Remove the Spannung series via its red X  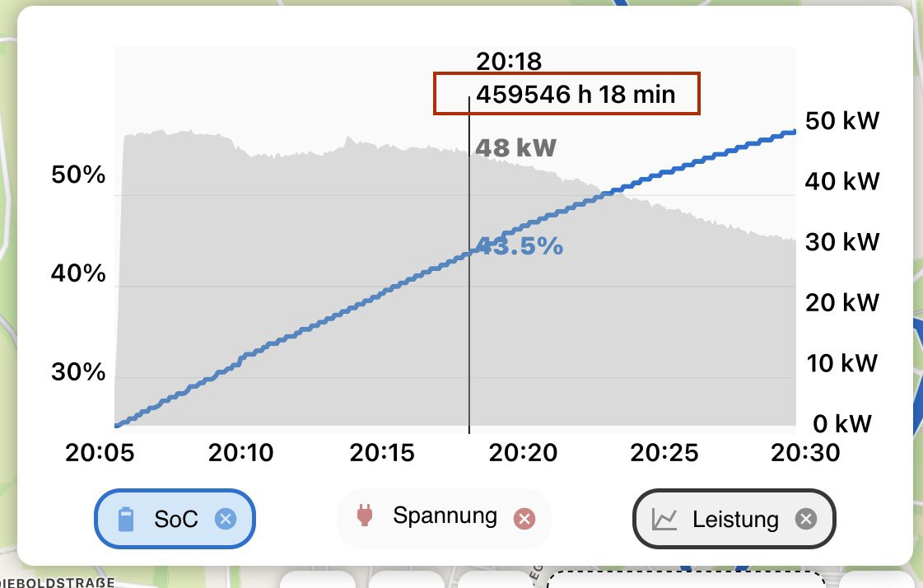pos(524,519)
